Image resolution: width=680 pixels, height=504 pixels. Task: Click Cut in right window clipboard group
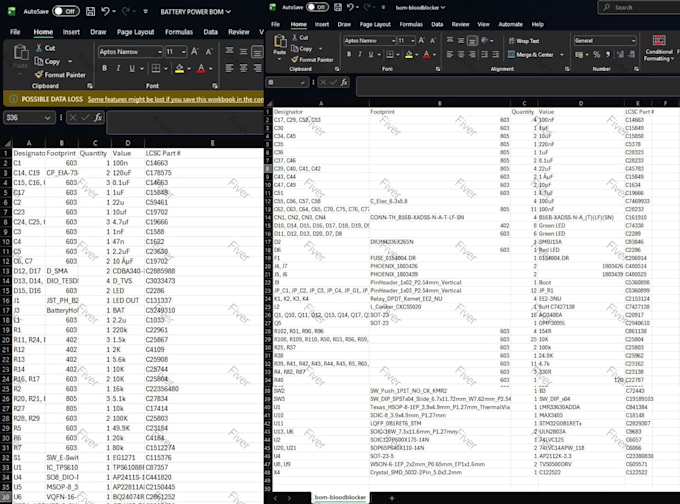coord(300,38)
